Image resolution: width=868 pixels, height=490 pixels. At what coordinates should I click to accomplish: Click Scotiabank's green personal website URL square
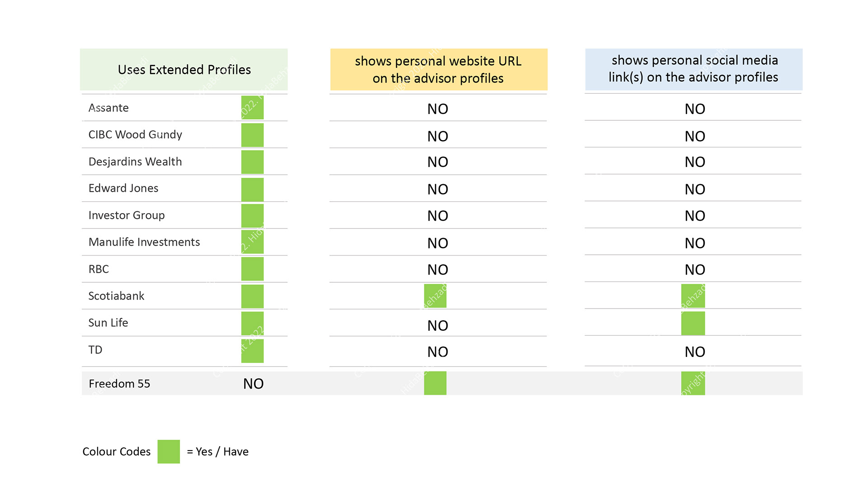coord(435,296)
